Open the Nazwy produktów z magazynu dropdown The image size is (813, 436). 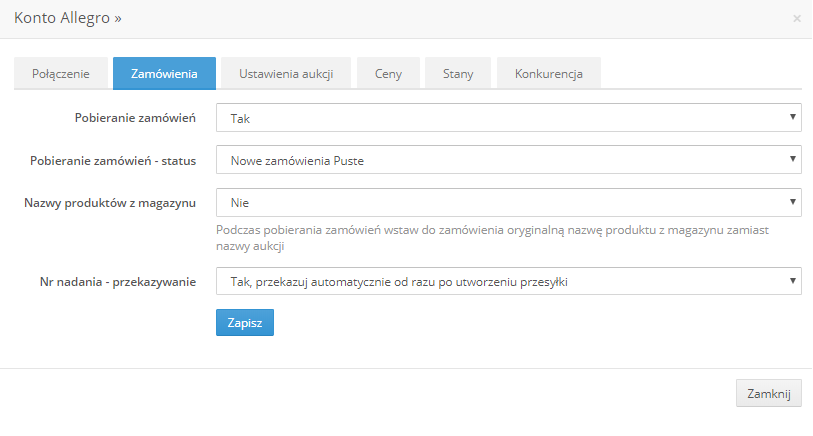coord(509,202)
